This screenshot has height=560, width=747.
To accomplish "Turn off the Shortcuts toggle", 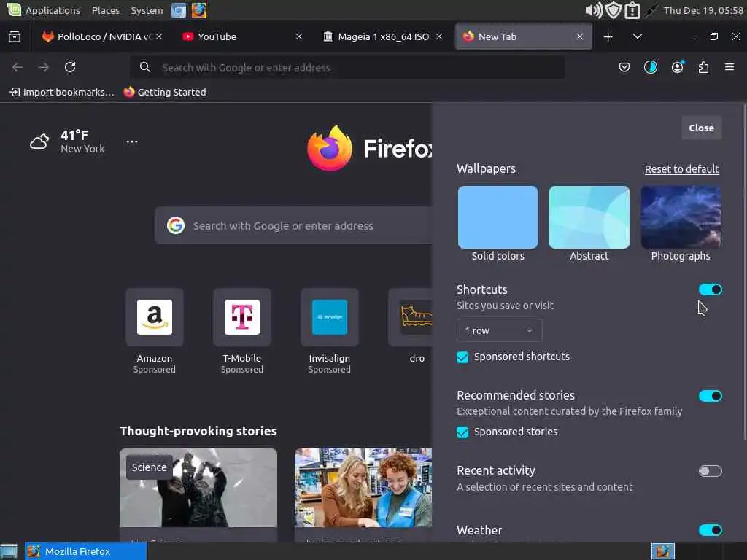I will click(711, 289).
